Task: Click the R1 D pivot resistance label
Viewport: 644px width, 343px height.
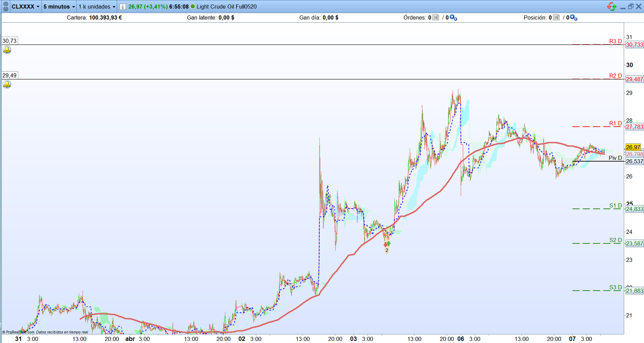Action: click(616, 123)
